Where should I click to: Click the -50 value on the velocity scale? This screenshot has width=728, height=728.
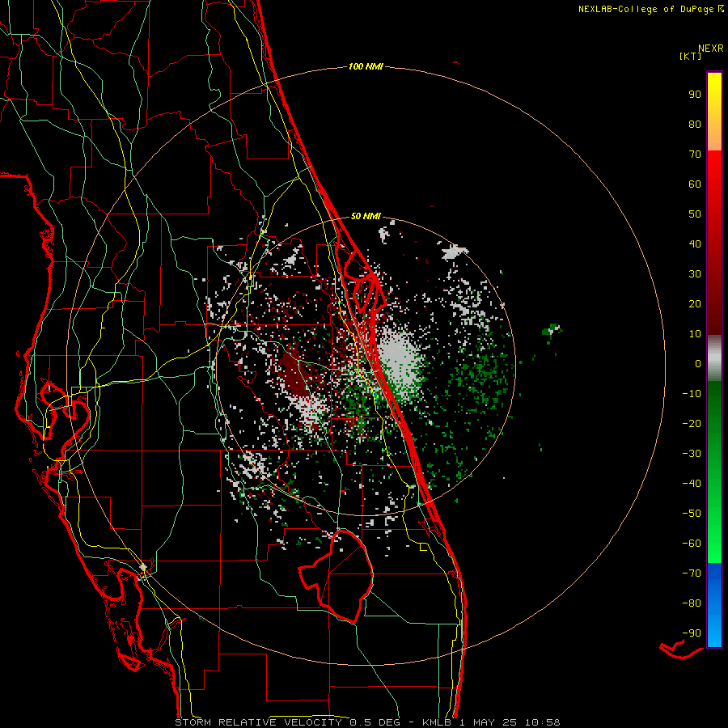(x=692, y=514)
